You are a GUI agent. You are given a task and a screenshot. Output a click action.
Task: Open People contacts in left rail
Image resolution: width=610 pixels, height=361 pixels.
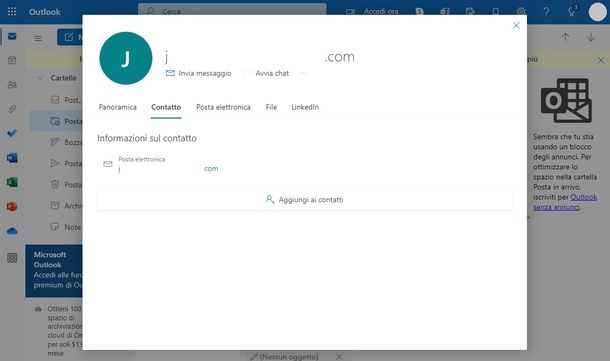click(x=12, y=84)
